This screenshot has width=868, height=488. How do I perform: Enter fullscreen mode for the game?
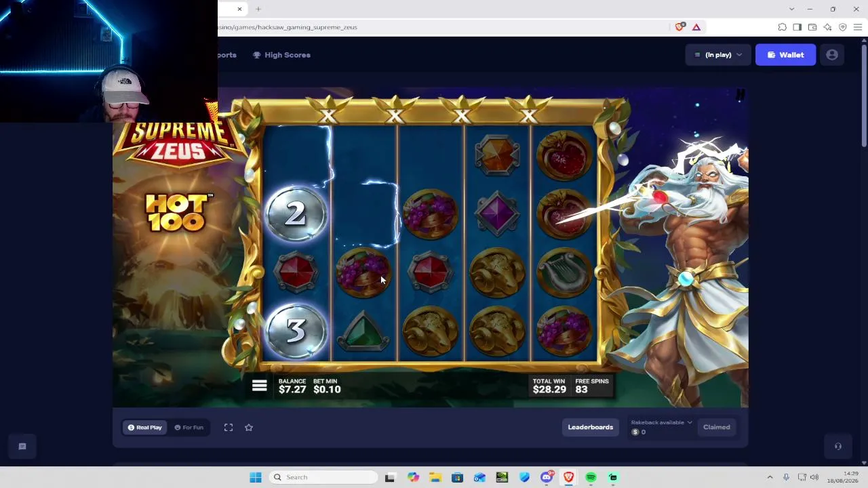(229, 427)
